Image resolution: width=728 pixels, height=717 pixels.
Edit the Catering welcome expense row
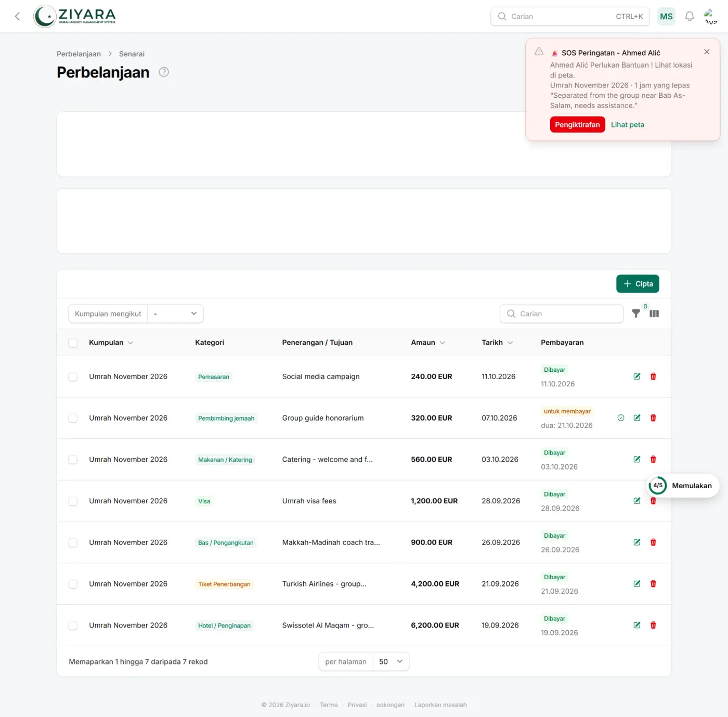tap(637, 459)
